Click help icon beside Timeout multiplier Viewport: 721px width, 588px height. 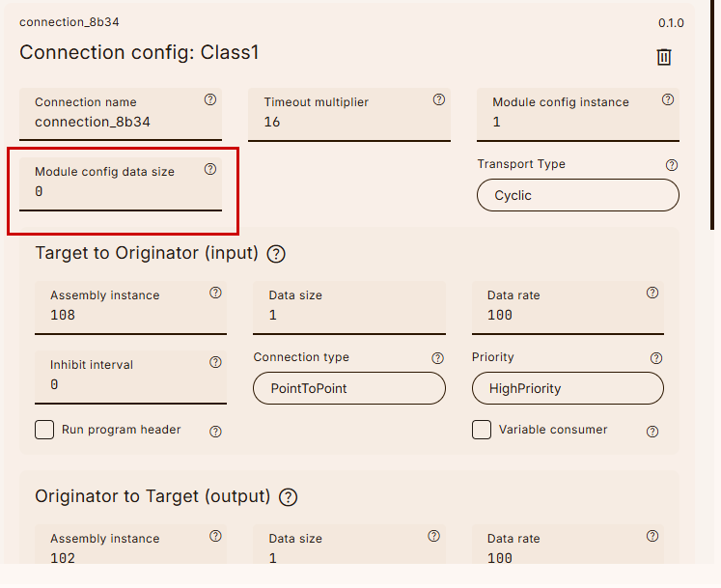(x=439, y=99)
